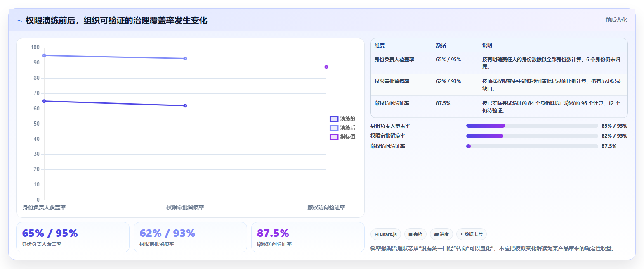The image size is (644, 269).
Task: Click x-axis label 权限审批留痕率
Action: click(x=185, y=207)
